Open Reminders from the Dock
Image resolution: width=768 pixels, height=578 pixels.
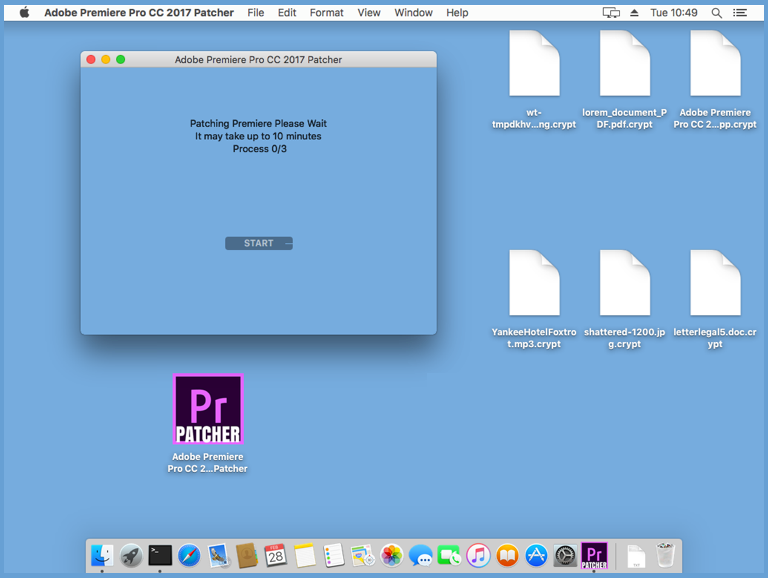point(334,555)
